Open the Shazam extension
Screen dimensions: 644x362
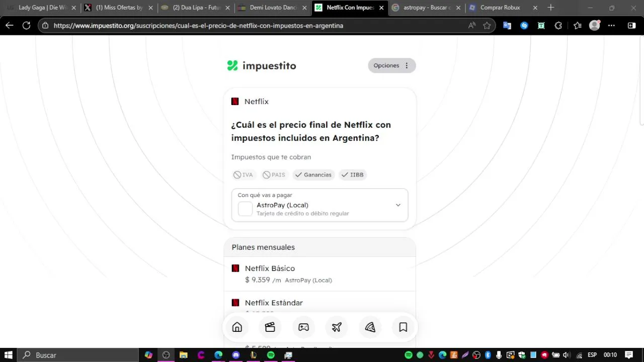(524, 25)
